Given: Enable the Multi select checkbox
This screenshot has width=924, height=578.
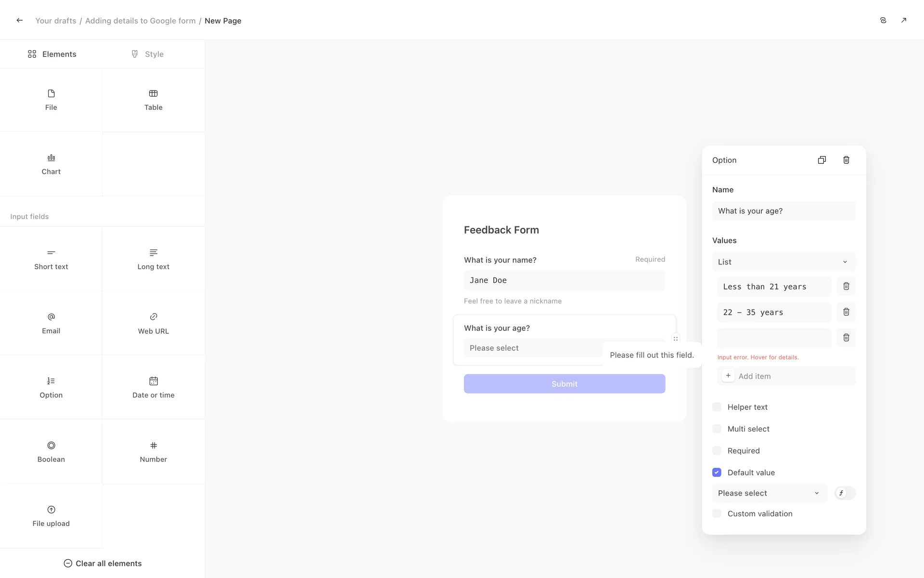Looking at the screenshot, I should pyautogui.click(x=717, y=429).
